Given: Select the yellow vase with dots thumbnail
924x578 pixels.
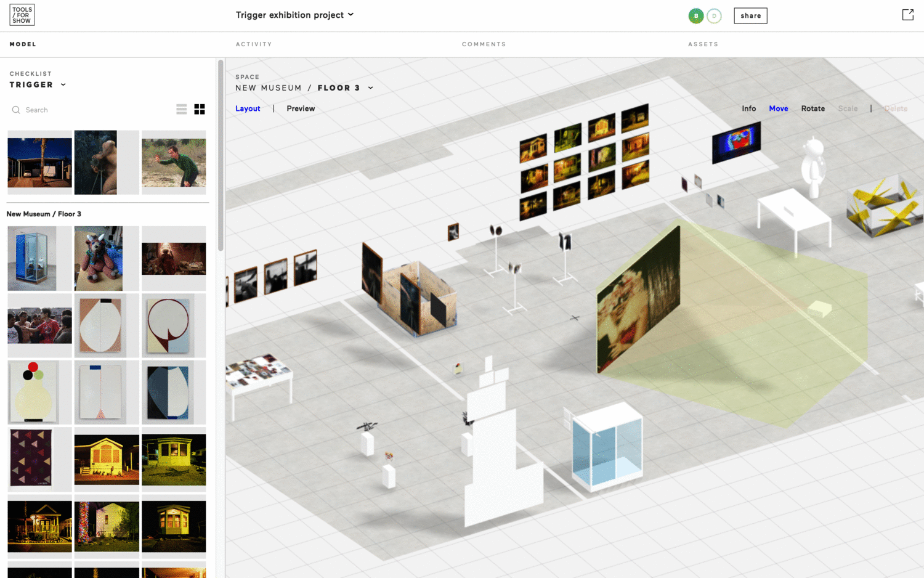Looking at the screenshot, I should tap(39, 393).
